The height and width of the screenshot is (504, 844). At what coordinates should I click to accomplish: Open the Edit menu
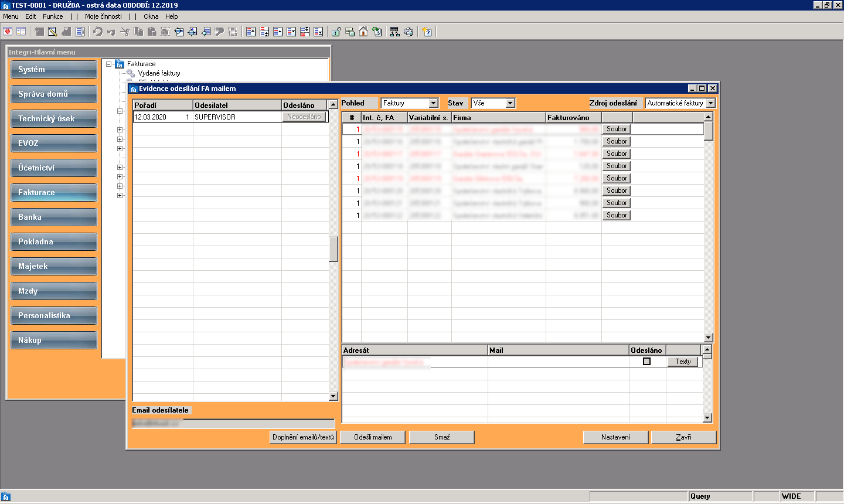[30, 16]
